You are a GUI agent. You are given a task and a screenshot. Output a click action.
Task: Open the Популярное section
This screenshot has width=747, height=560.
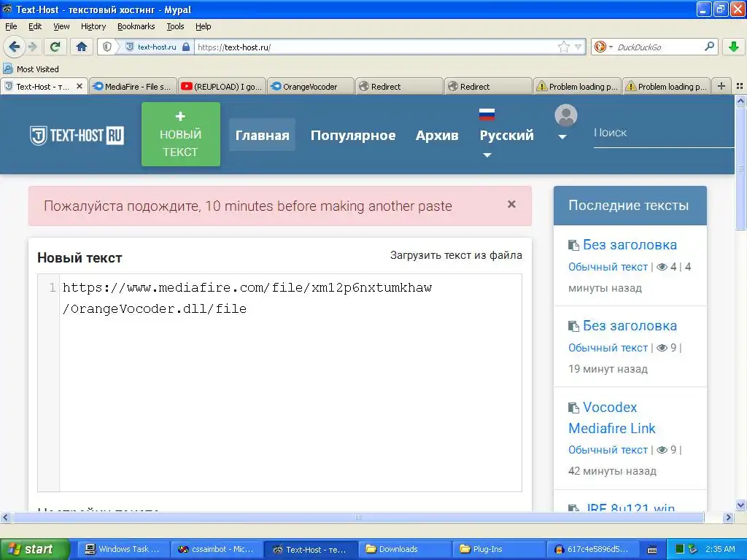point(353,135)
